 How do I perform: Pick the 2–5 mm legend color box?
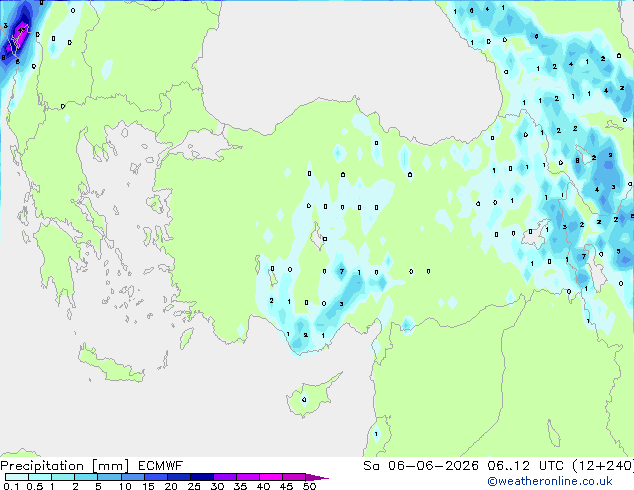pos(86,477)
